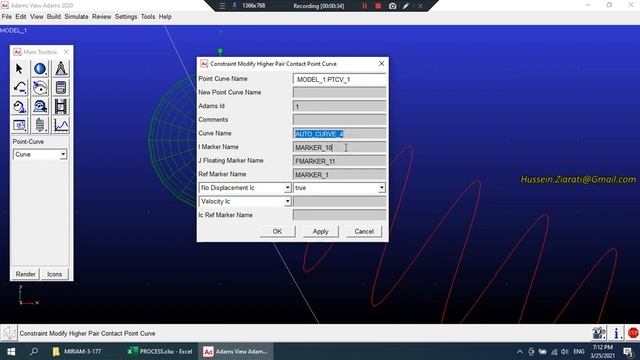
Task: Open the Tools menu
Action: pos(148,17)
